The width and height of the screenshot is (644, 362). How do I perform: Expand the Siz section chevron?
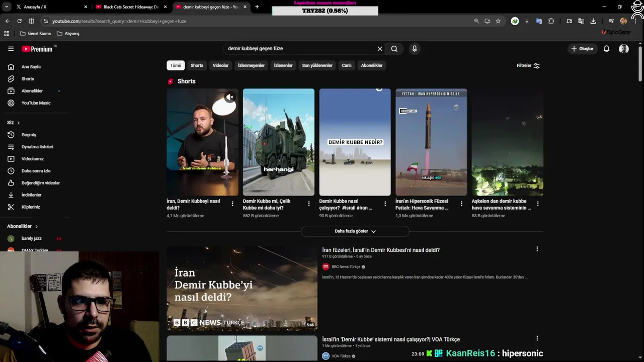(x=18, y=123)
